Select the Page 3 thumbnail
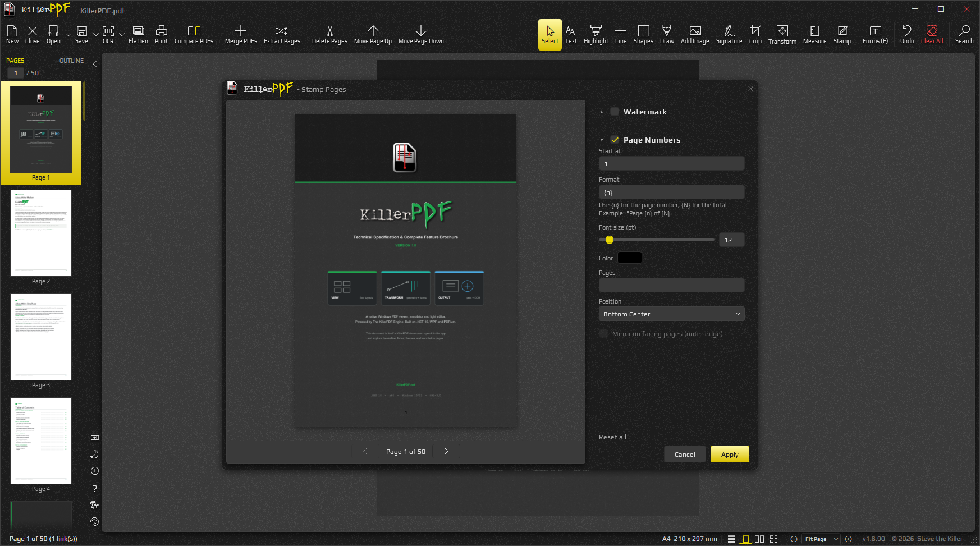The image size is (980, 546). (41, 337)
